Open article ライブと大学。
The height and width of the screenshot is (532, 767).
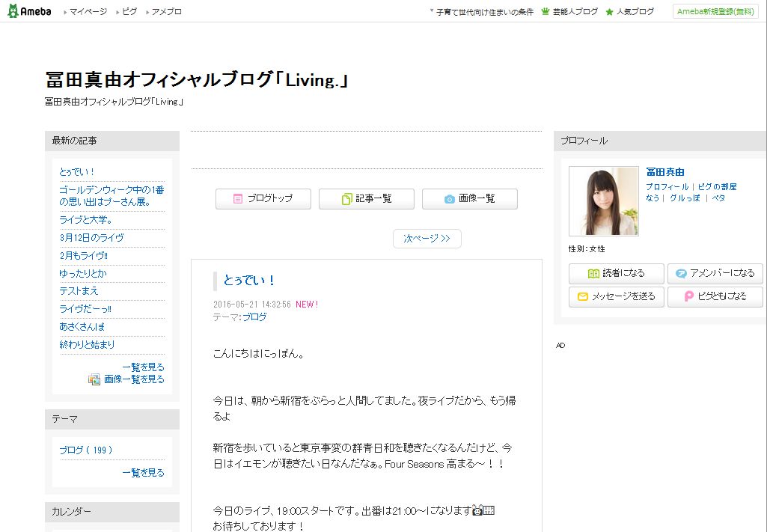86,220
